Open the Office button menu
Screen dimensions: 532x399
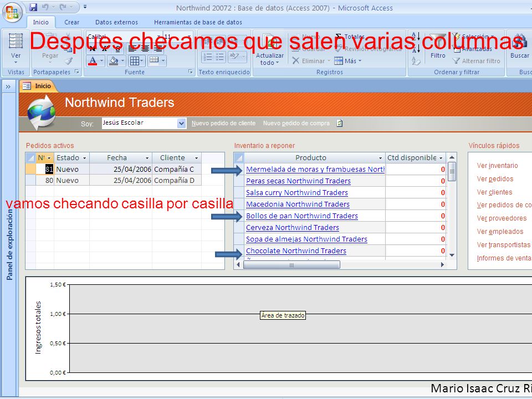click(x=12, y=12)
